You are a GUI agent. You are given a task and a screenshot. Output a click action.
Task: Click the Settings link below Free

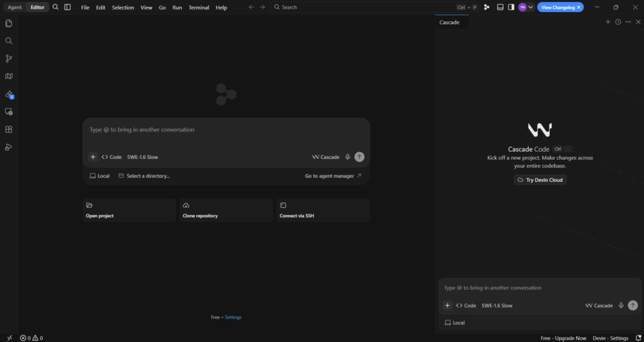click(233, 317)
